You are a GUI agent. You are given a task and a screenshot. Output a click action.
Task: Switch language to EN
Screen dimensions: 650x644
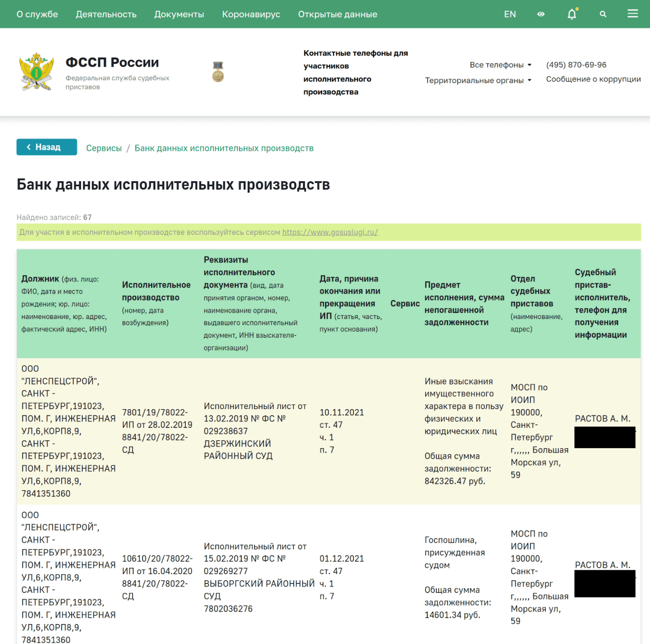tap(510, 14)
